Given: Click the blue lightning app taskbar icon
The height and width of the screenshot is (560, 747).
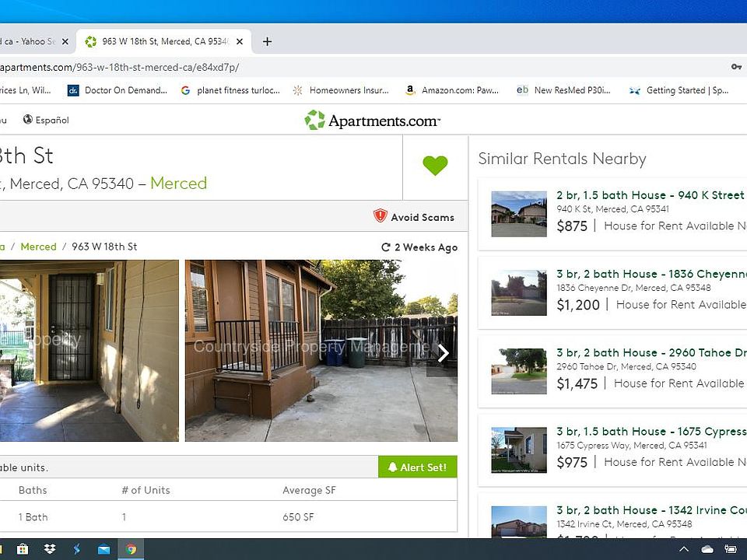Looking at the screenshot, I should [77, 549].
